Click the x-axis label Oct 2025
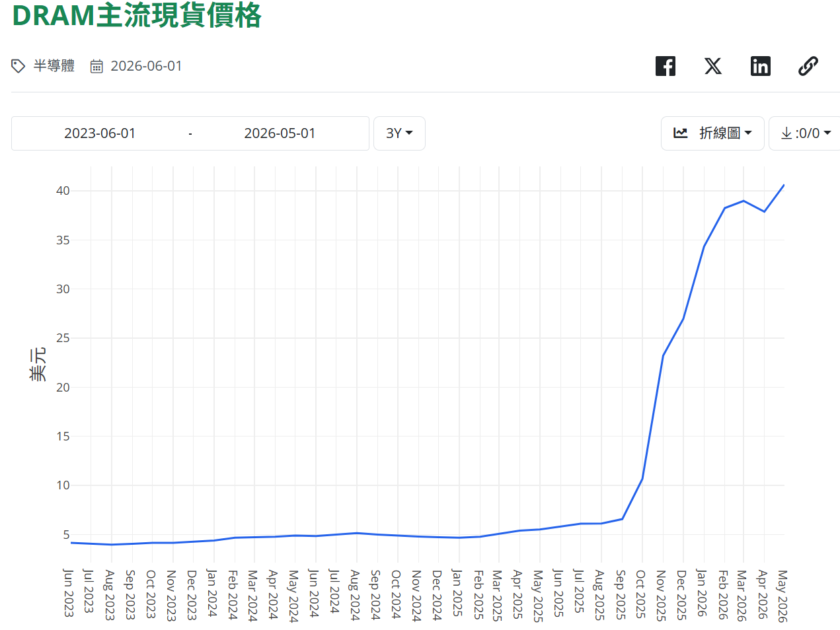Screen dimensions: 840x630 [x=640, y=594]
